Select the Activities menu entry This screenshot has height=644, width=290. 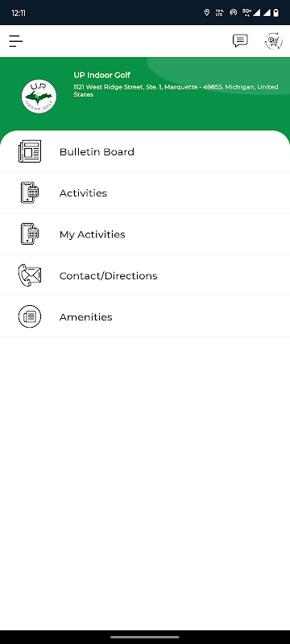tap(145, 192)
